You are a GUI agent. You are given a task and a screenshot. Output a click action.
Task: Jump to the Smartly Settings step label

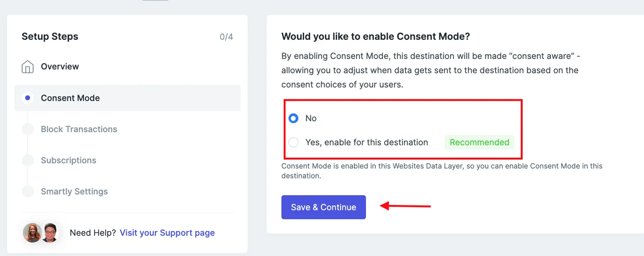point(74,191)
